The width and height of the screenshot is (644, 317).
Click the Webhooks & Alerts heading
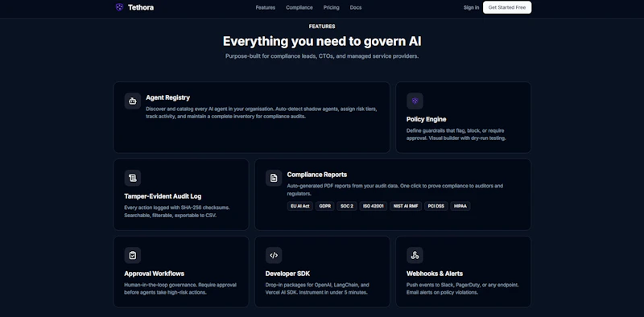435,274
